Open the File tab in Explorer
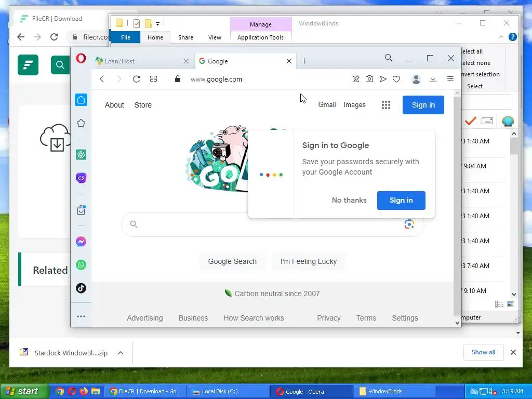532x399 pixels. tap(126, 37)
